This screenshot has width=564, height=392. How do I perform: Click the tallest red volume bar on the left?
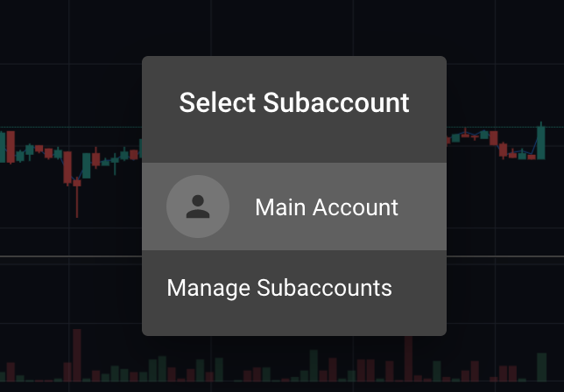coord(77,355)
